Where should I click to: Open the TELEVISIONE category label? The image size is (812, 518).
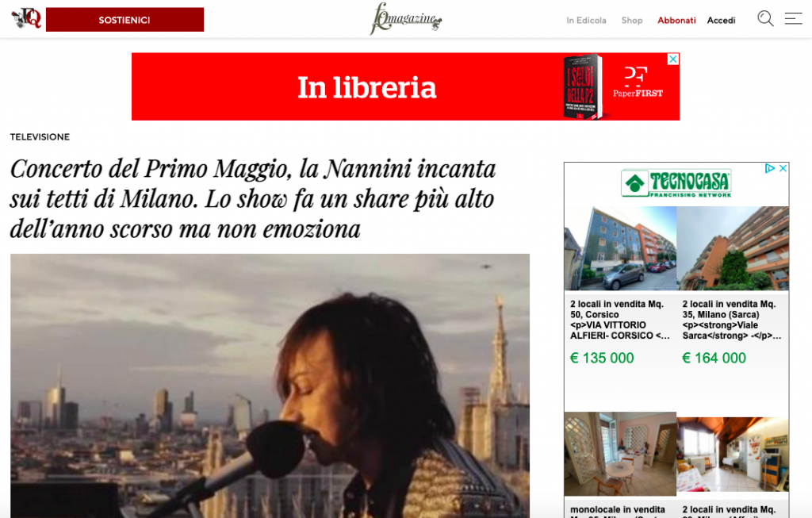click(x=40, y=136)
